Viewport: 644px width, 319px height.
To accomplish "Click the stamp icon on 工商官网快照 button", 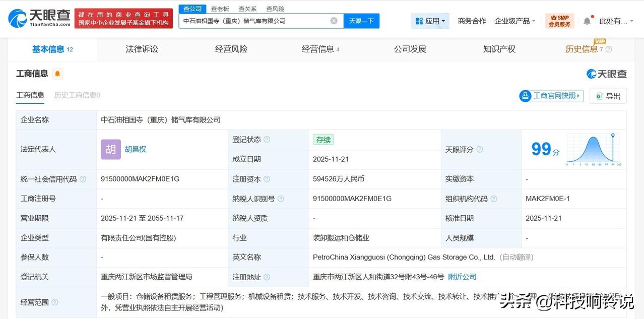I will tap(526, 96).
